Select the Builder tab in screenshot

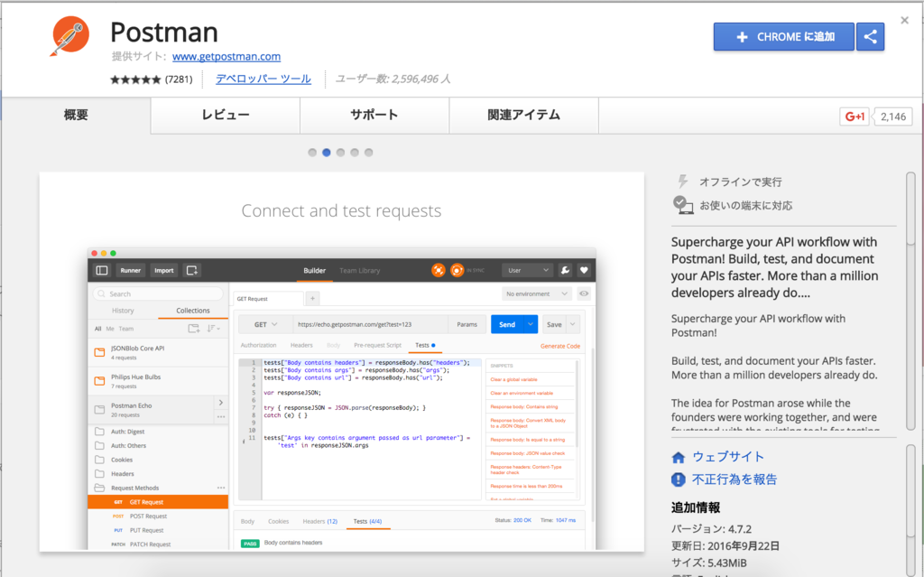click(314, 270)
